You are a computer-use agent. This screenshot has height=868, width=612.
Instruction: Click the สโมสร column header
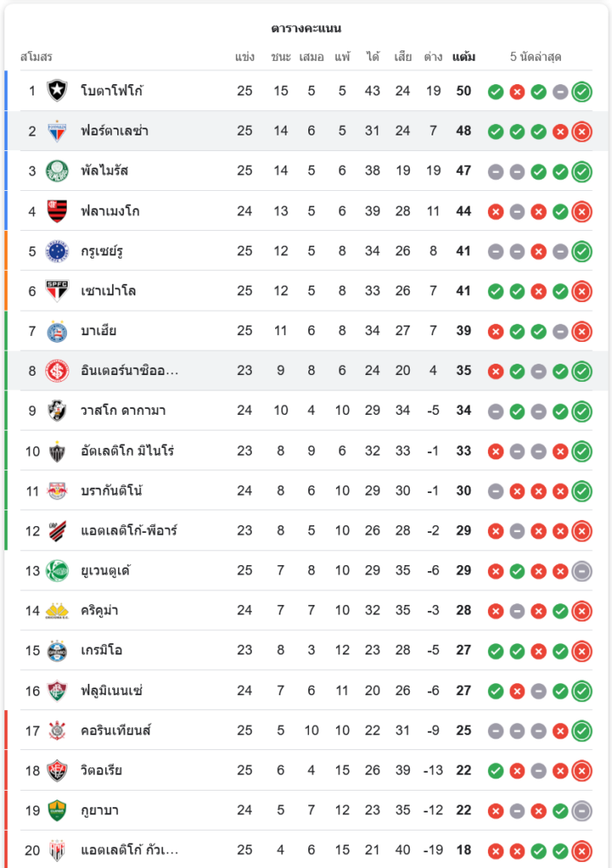pos(36,57)
